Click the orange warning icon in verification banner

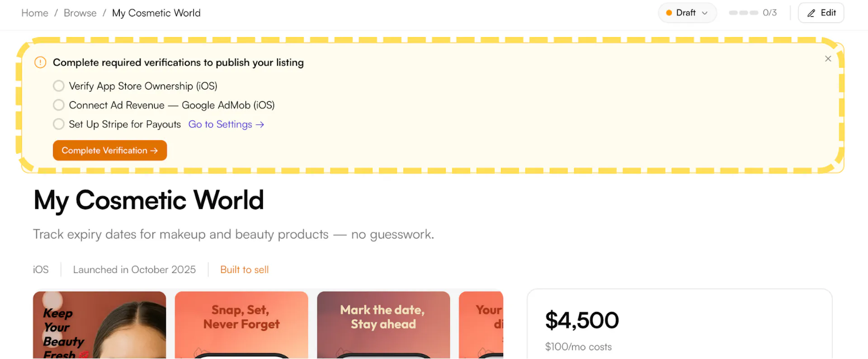(x=40, y=62)
